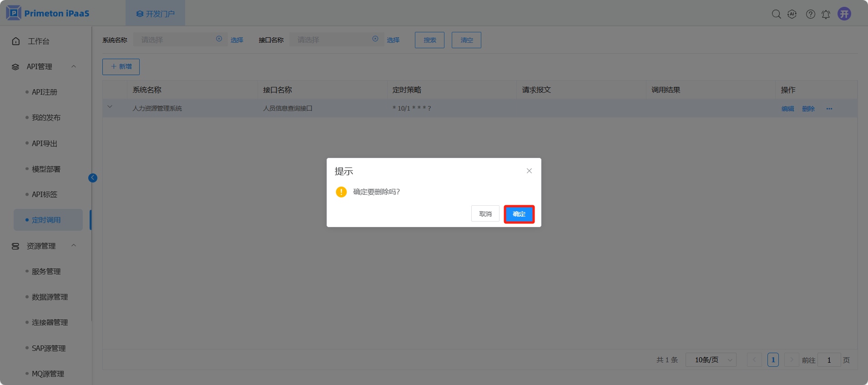Click the search magnifier icon in header
This screenshot has height=385, width=868.
pyautogui.click(x=776, y=14)
